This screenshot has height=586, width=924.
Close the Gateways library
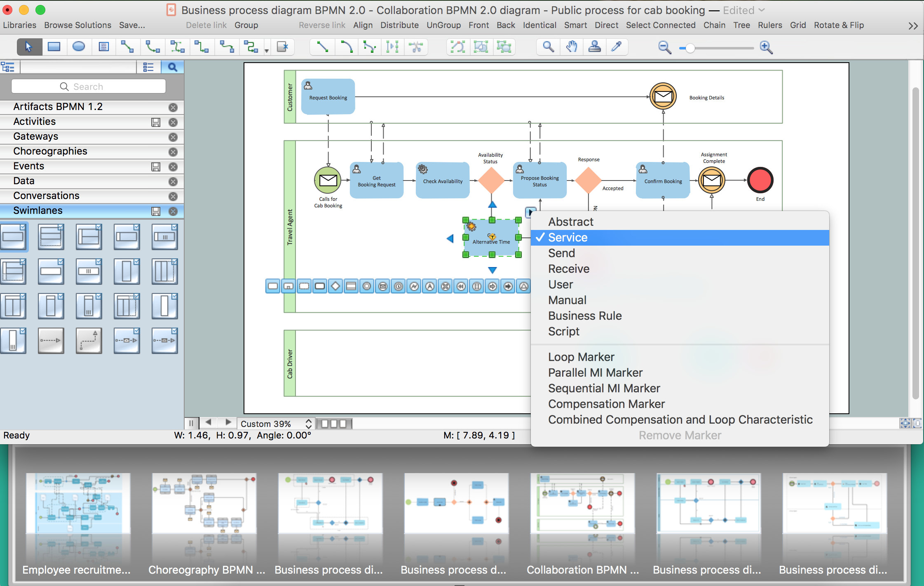pyautogui.click(x=173, y=137)
